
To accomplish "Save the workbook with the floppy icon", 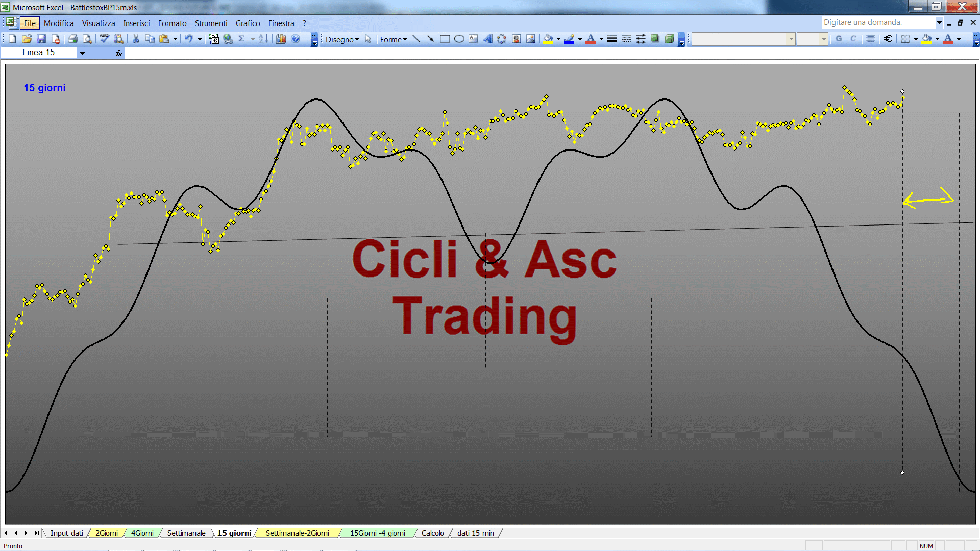I will (x=41, y=39).
